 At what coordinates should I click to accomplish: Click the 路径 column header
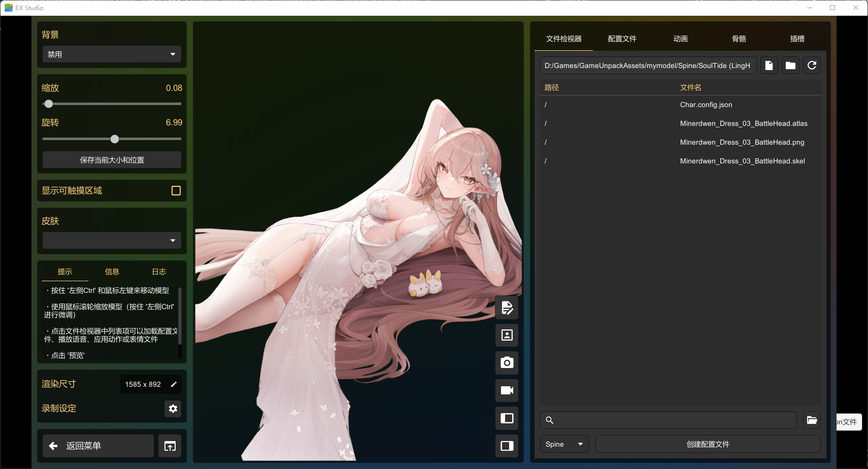(552, 88)
